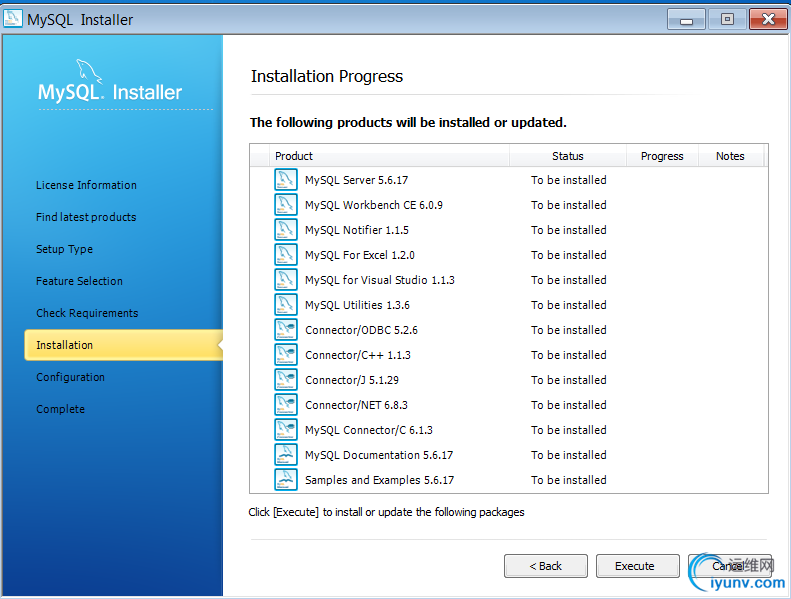
Task: Open the Feature Selection step
Action: pyautogui.click(x=79, y=281)
